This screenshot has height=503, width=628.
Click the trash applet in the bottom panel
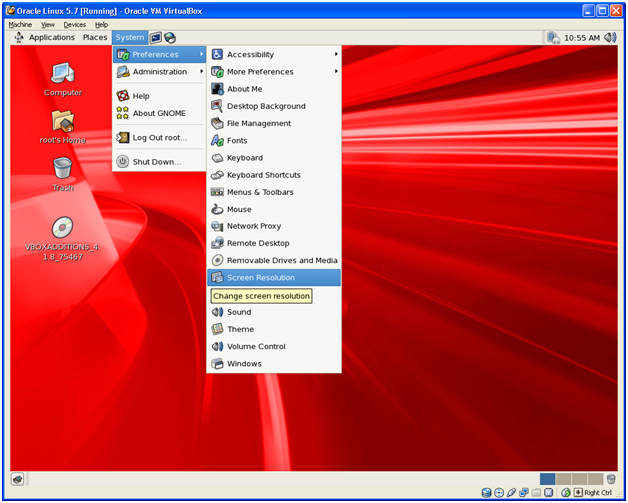tap(611, 479)
